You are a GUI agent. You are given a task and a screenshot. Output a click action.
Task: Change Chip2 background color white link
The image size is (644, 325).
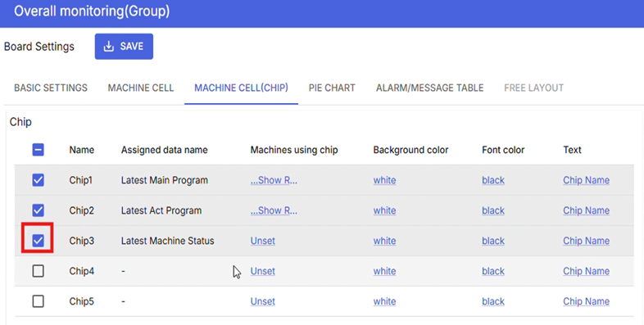(384, 210)
